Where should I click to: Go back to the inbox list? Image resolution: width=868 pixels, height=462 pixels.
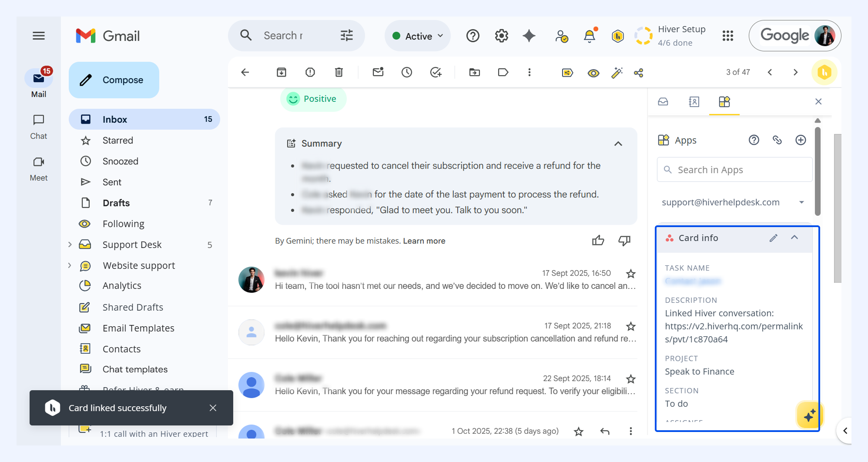(245, 72)
